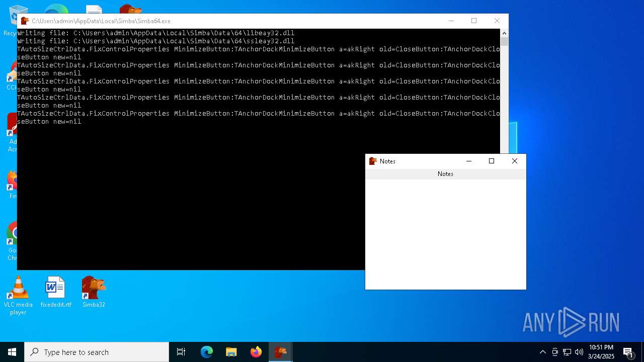644x362 pixels.
Task: Click the taskbar search box
Action: tap(97, 352)
